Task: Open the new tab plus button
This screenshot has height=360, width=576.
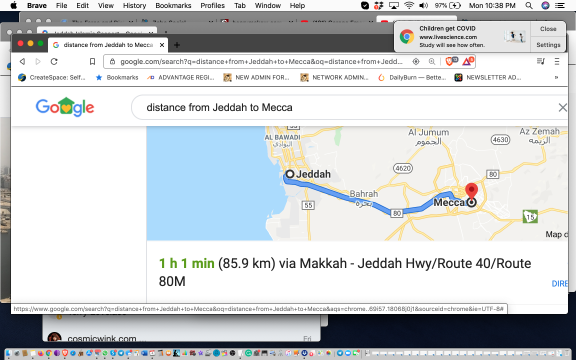Action: [177, 45]
